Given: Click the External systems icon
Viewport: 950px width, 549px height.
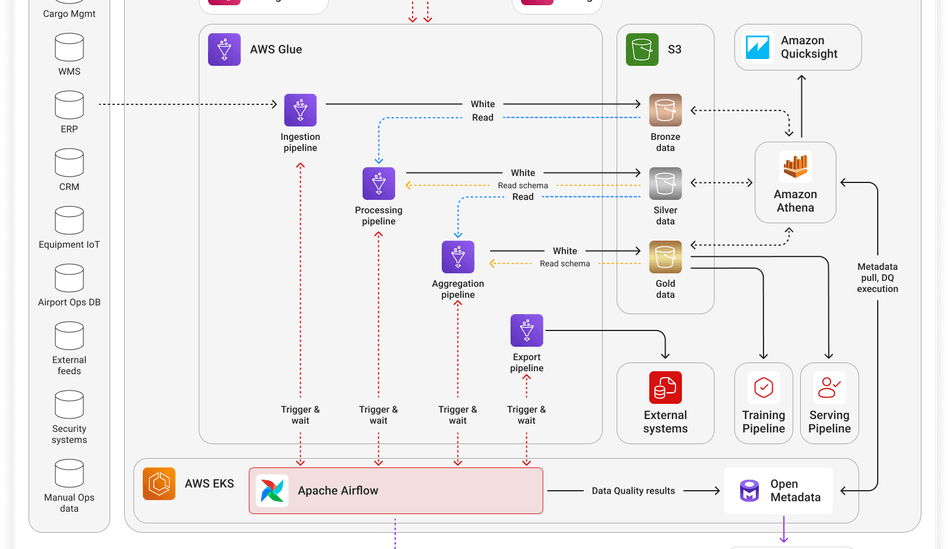Looking at the screenshot, I should pos(665,387).
